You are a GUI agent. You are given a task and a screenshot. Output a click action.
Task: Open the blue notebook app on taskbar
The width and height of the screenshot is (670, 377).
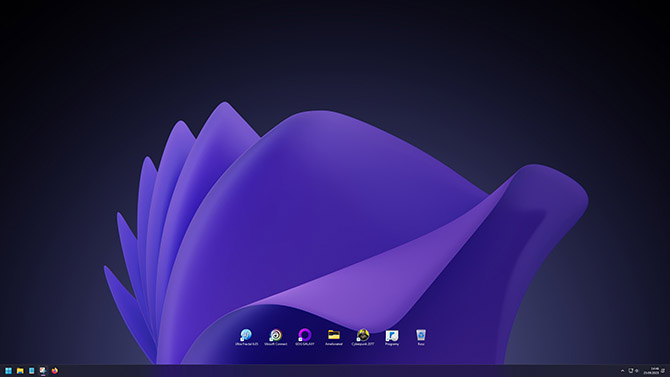point(32,371)
